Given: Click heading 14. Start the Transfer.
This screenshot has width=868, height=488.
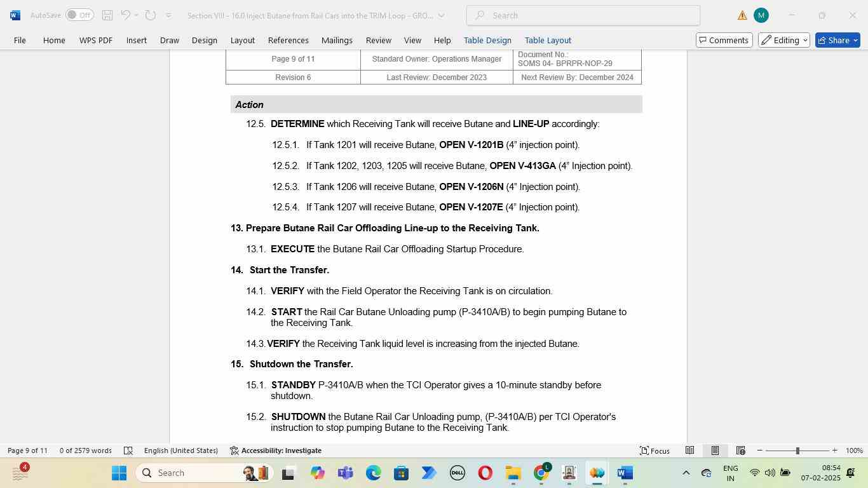Looking at the screenshot, I should click(280, 270).
